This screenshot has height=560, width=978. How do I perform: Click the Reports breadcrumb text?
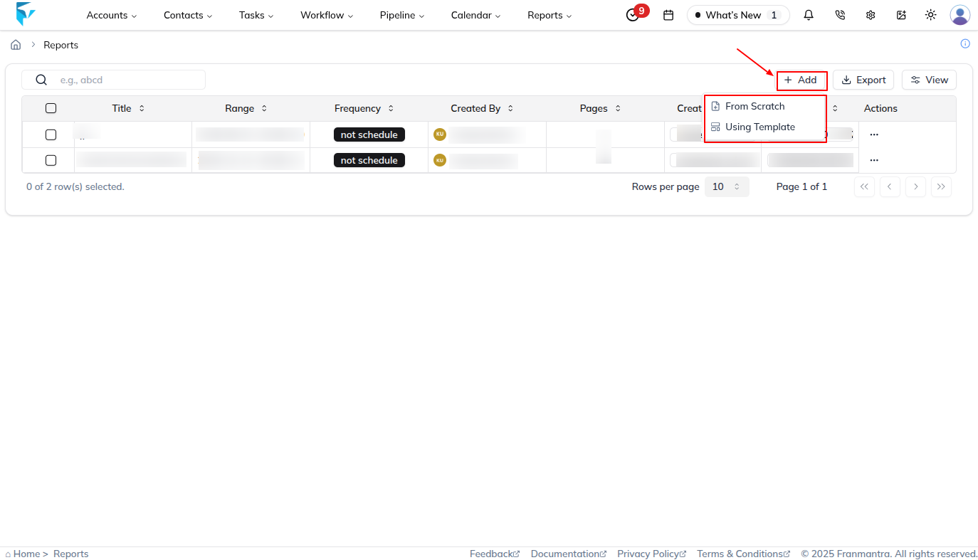tap(61, 45)
